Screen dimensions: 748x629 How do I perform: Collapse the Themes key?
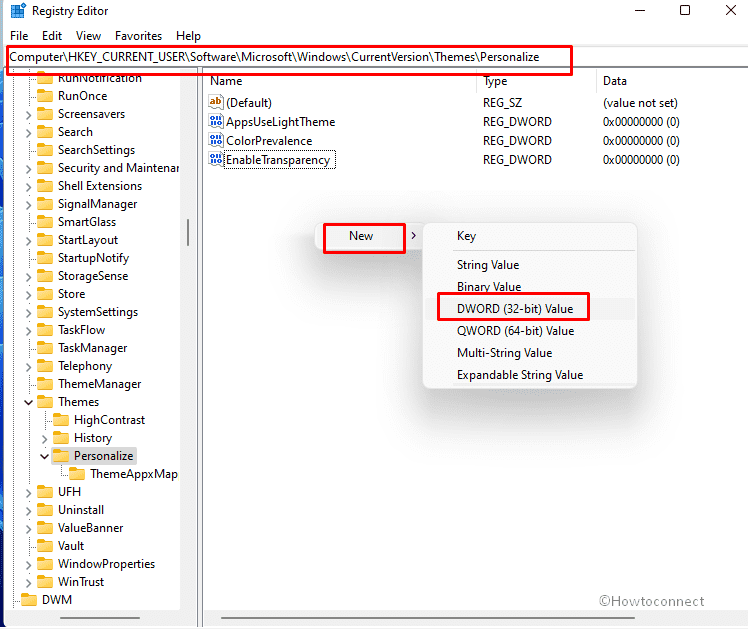click(x=28, y=402)
